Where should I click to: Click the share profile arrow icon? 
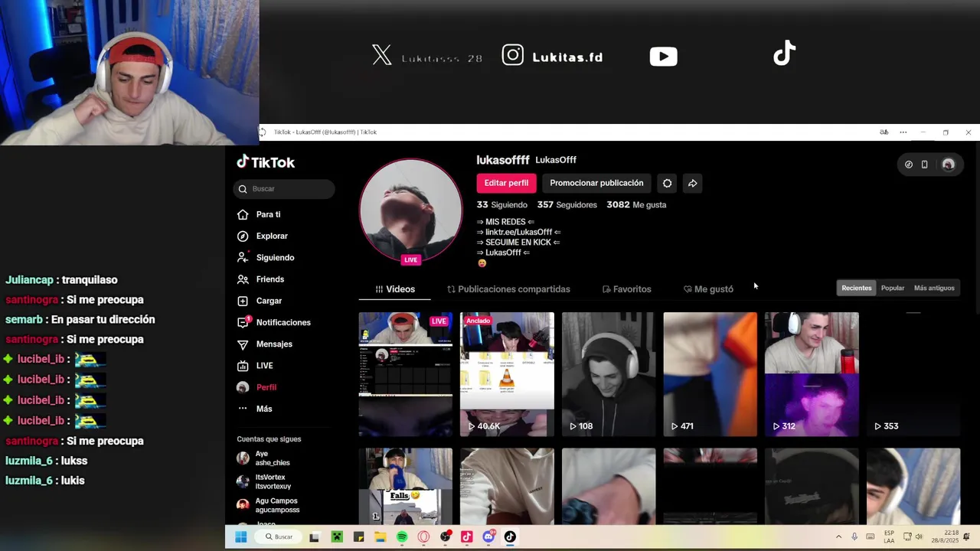coord(692,183)
